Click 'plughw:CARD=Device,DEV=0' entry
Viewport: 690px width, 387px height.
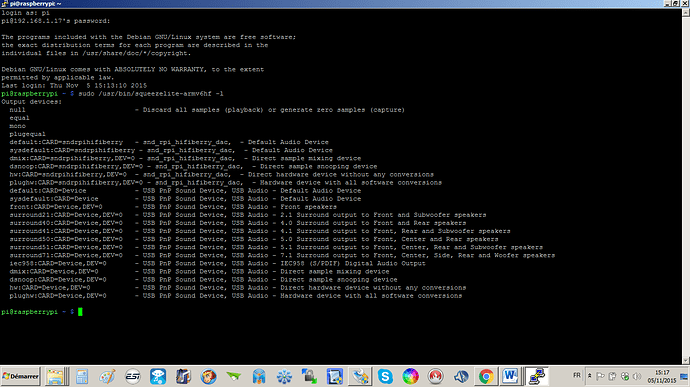click(58, 296)
